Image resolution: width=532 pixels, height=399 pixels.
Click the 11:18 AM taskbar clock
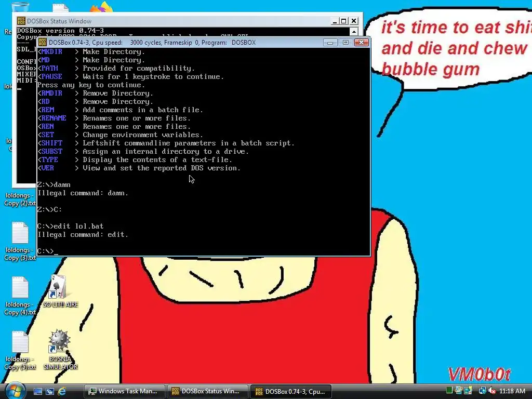(x=512, y=391)
